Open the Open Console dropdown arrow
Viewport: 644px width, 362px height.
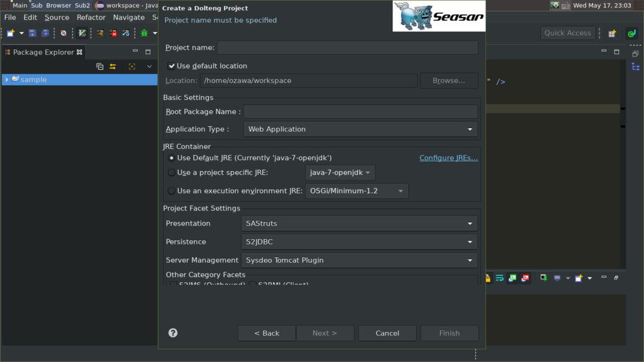tap(590, 278)
